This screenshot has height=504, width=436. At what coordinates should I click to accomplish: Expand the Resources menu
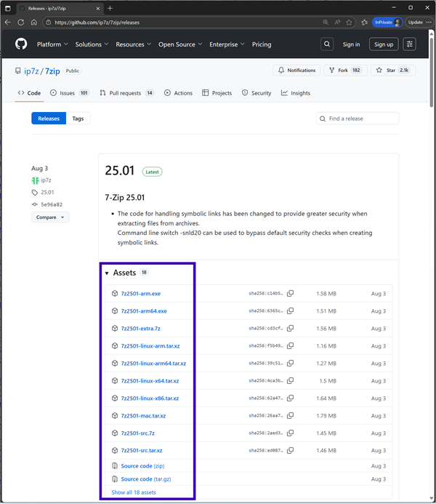[133, 44]
